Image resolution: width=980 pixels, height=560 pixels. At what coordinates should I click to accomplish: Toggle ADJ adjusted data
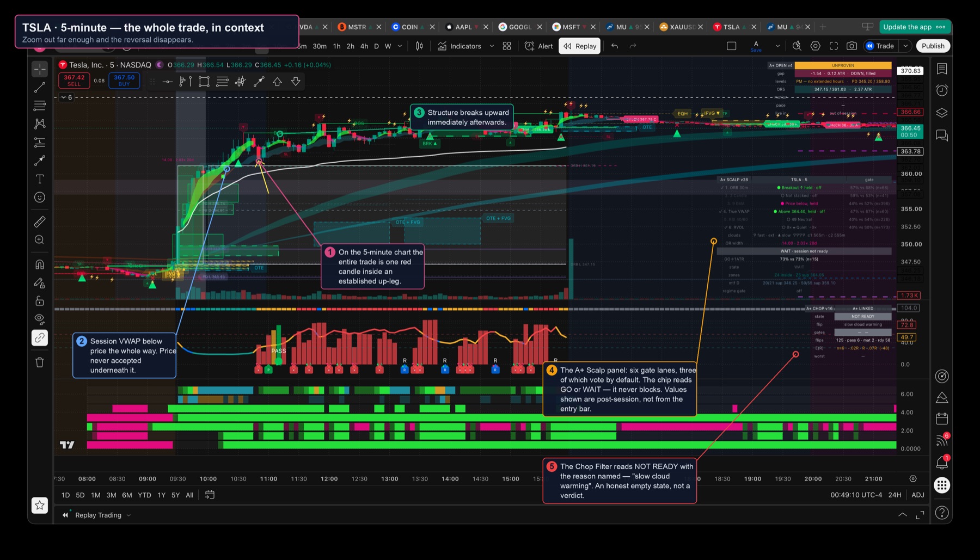(x=918, y=495)
